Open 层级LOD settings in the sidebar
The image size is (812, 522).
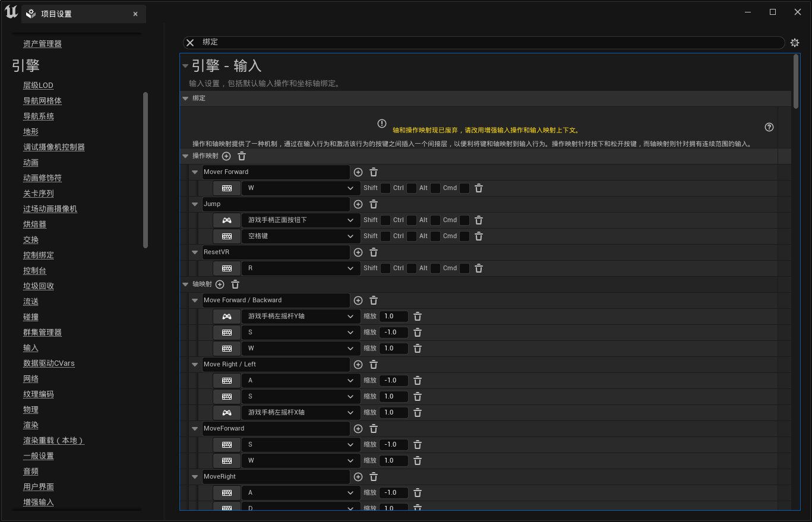38,86
